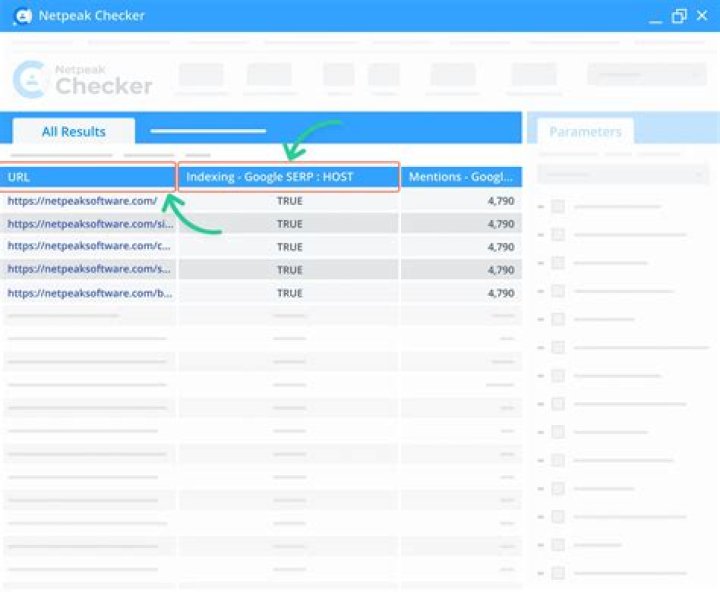720x592 pixels.
Task: Select TRUE cell for https://netpeaksoftware.com/ row
Action: (x=289, y=201)
